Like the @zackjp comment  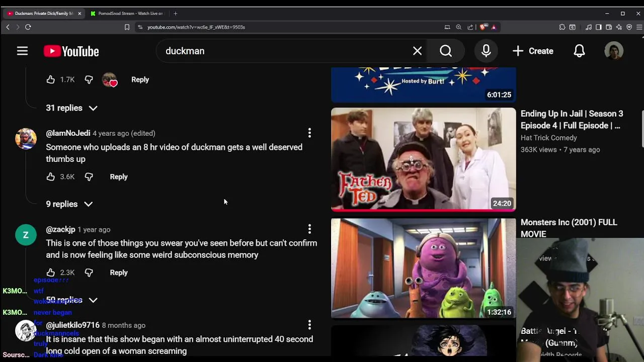50,273
